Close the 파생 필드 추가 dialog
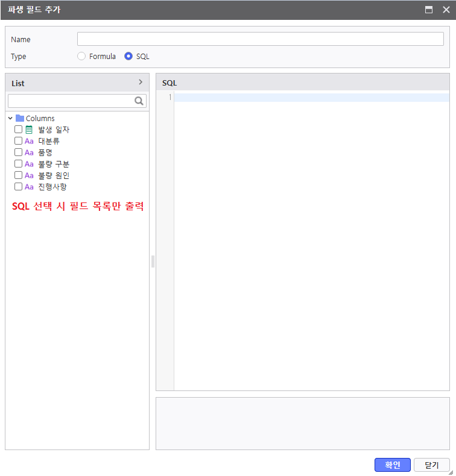Viewport: 456px width, 476px height. click(446, 10)
